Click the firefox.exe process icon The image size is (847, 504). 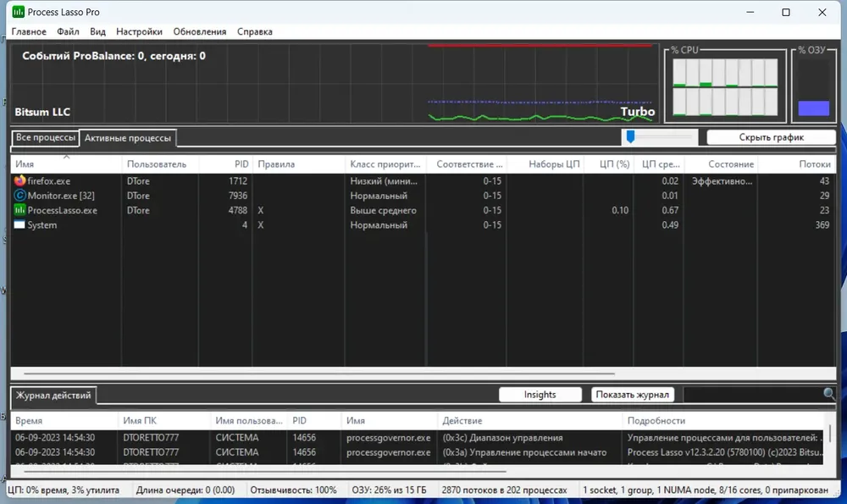[19, 181]
